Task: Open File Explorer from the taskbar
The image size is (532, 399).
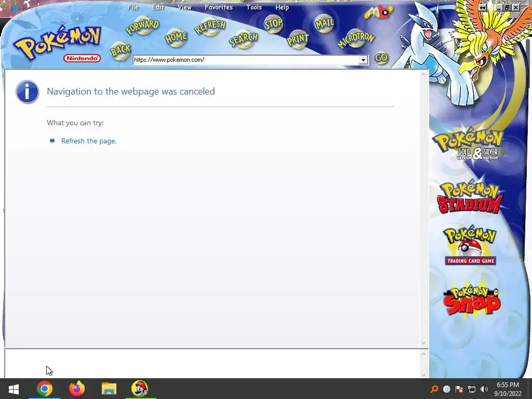Action: [x=109, y=389]
